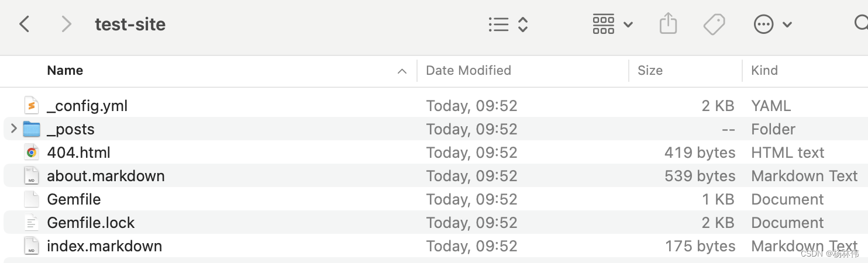This screenshot has width=868, height=263.
Task: Open the list view switcher
Action: tap(508, 24)
